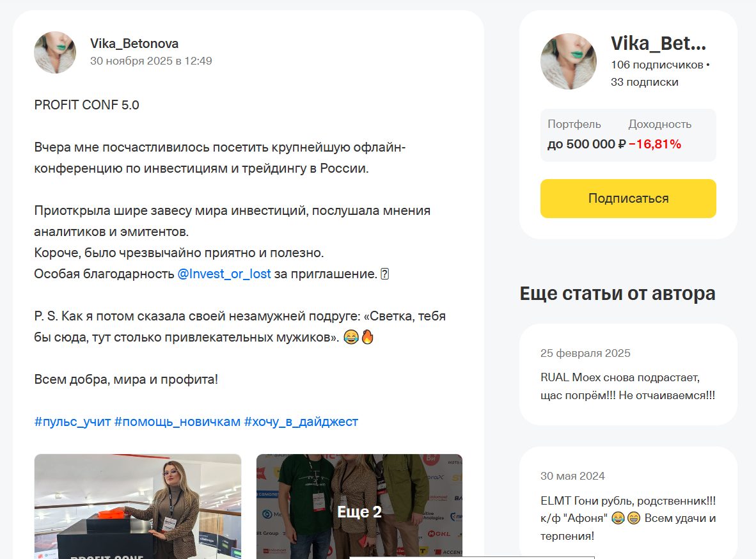Open the Vika_Betonova name above the post

pyautogui.click(x=134, y=43)
